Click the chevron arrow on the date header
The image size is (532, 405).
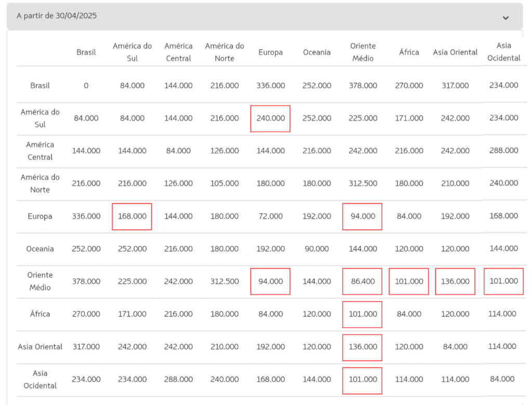(x=506, y=18)
